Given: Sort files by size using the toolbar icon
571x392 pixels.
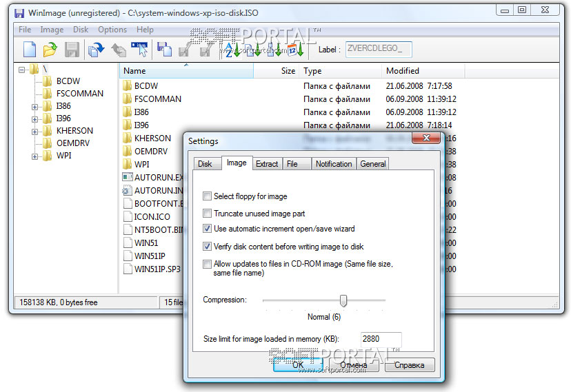Looking at the screenshot, I should click(x=274, y=50).
